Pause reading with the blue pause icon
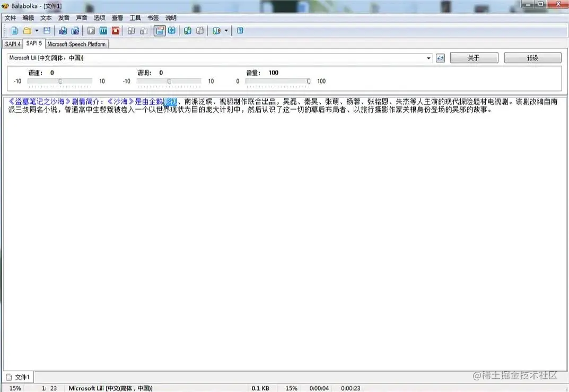The width and height of the screenshot is (569, 392). click(x=103, y=31)
